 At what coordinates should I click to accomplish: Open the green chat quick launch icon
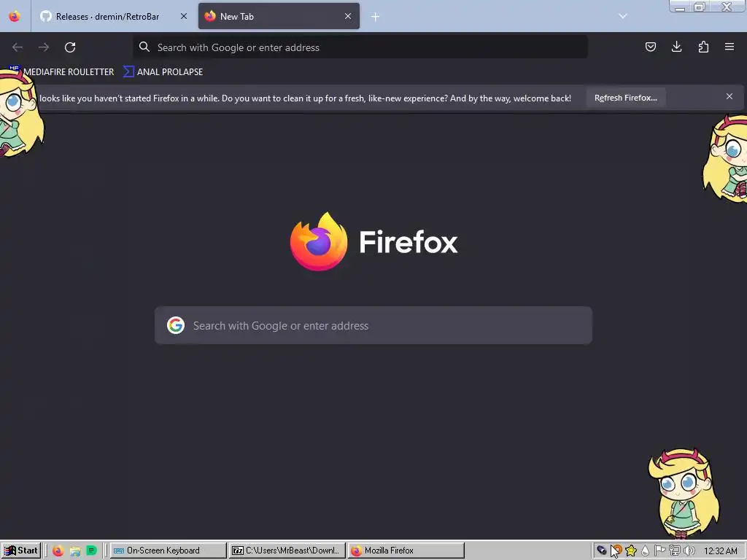(91, 551)
